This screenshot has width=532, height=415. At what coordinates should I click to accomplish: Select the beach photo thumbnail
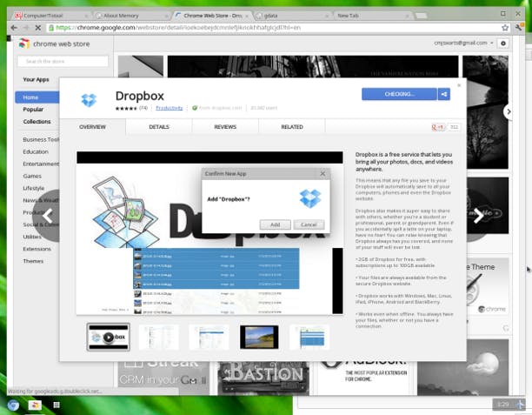259,337
